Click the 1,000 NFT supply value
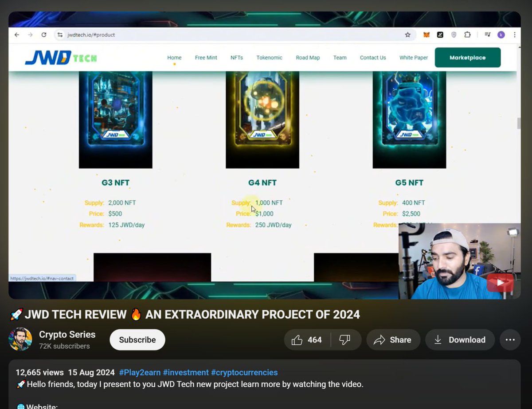 pos(269,203)
